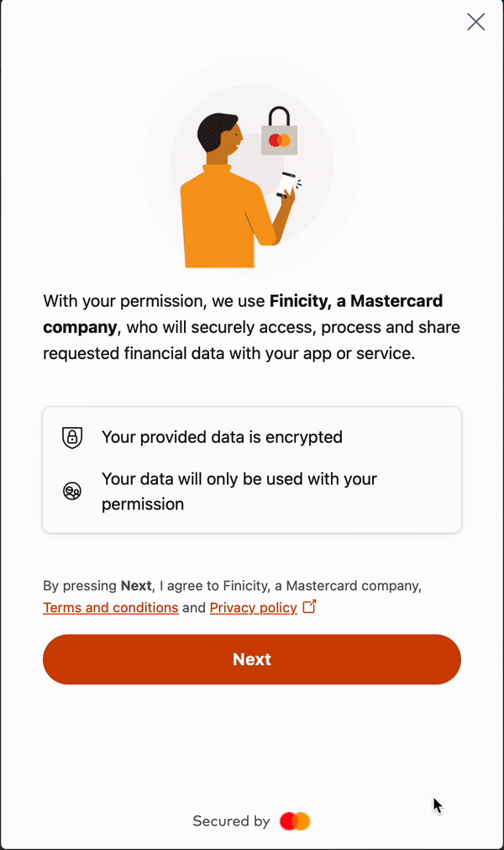The image size is (504, 850).
Task: Click the shield lock encryption icon
Action: (x=72, y=438)
